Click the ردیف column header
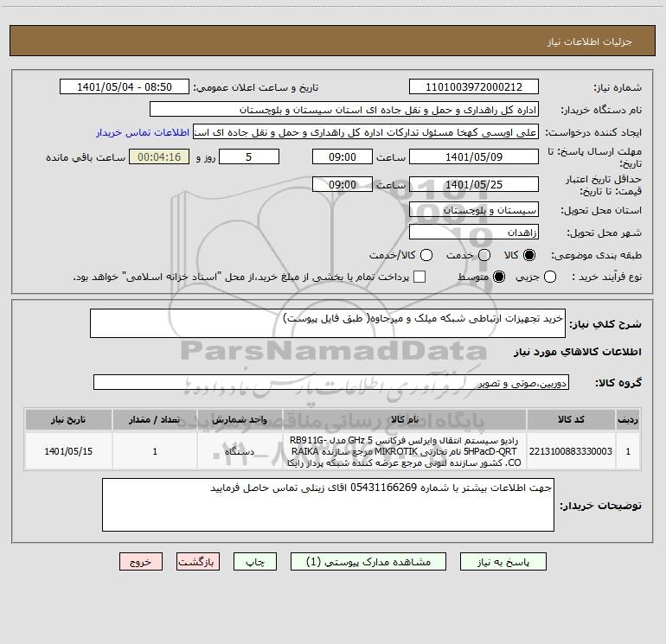Screen dimensions: 666x644 point(628,419)
